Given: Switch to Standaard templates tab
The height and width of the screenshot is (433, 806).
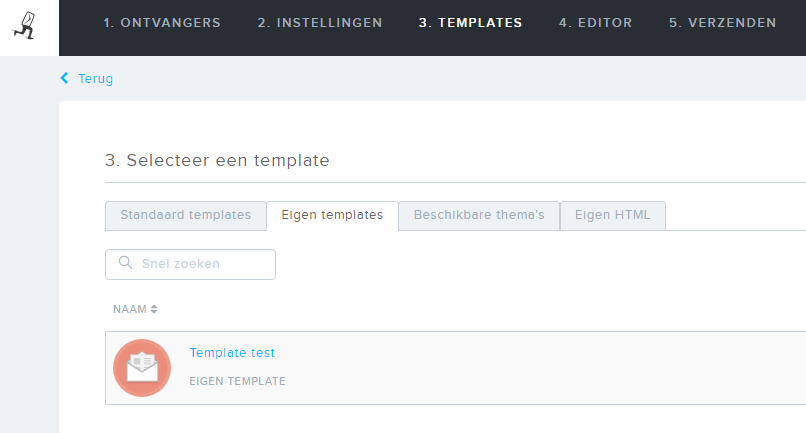Looking at the screenshot, I should click(x=186, y=215).
